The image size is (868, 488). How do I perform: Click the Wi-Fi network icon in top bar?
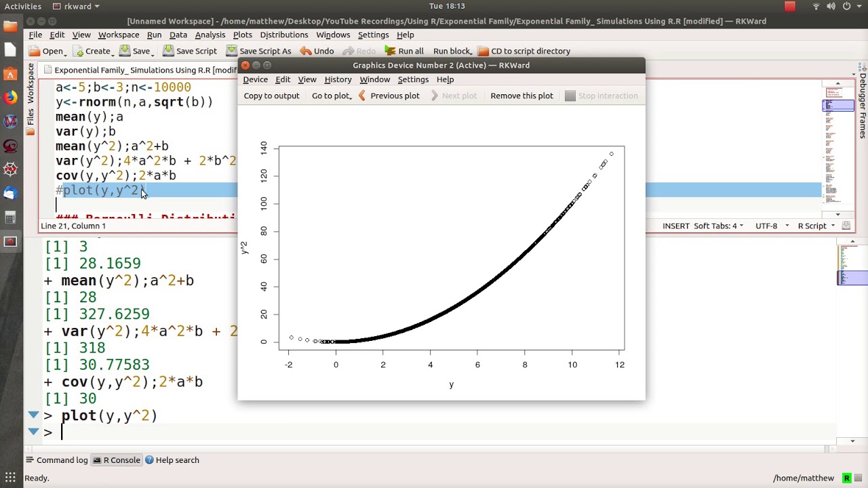[816, 6]
